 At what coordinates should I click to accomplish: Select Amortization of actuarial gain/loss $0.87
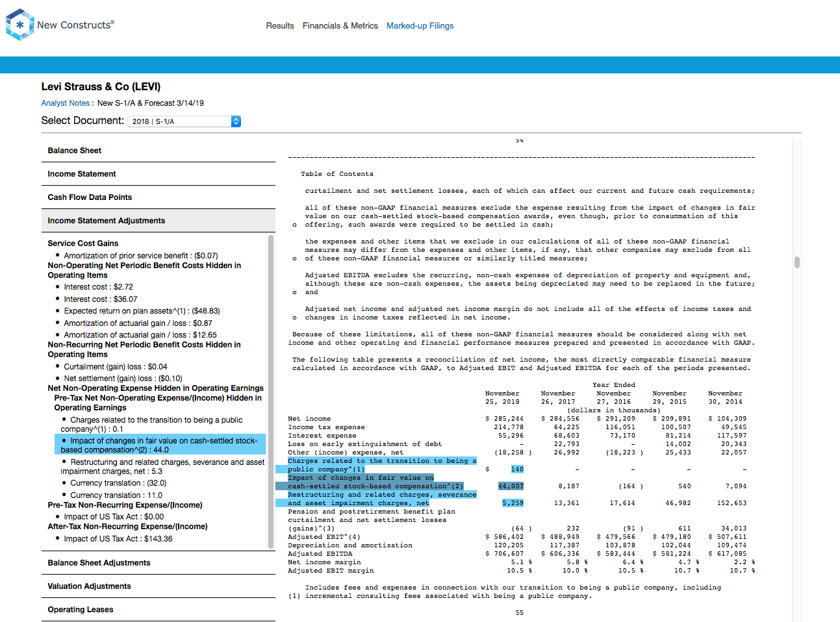138,323
